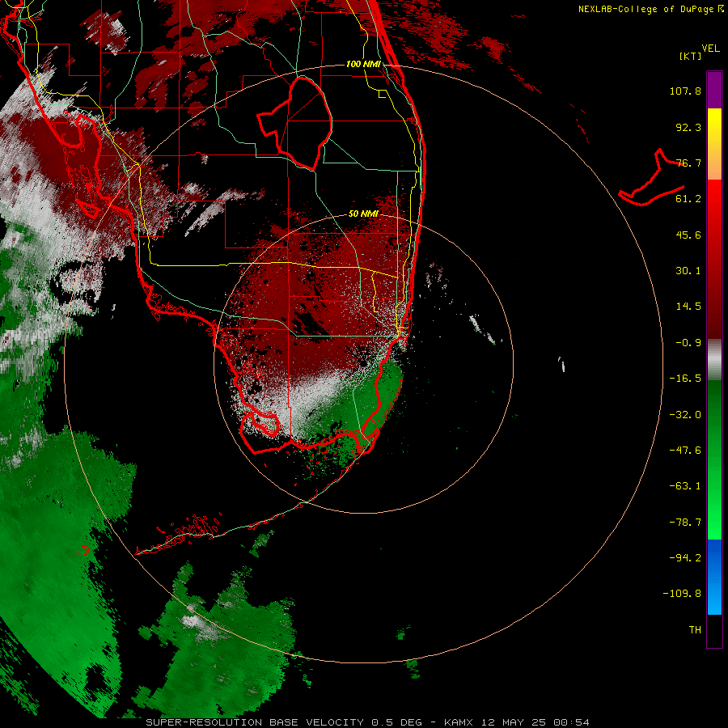Click the Grand Bahama island outline
Viewport: 728px width, 728px height.
click(x=651, y=178)
